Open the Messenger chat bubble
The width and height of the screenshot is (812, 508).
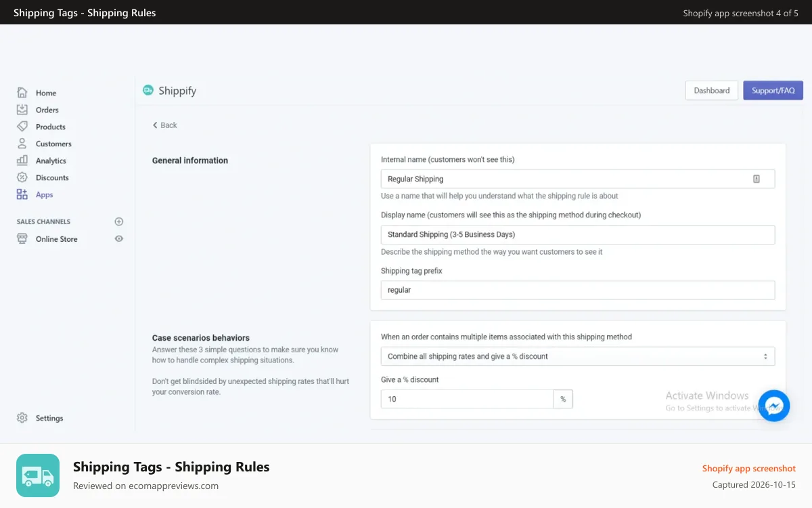click(x=774, y=406)
